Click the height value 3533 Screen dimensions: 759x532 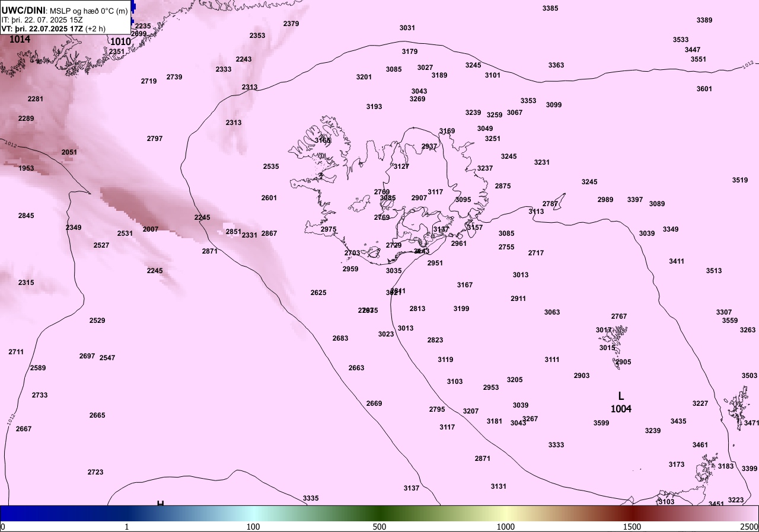tap(681, 40)
